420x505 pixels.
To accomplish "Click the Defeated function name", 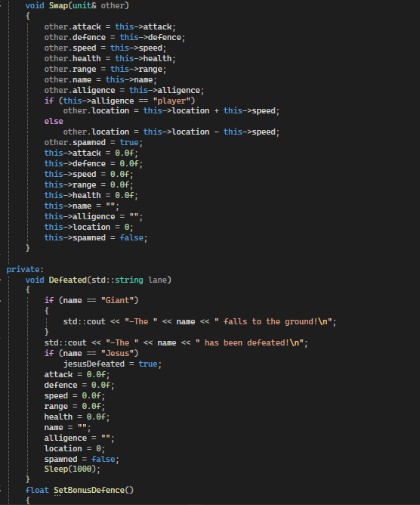I will [x=68, y=280].
